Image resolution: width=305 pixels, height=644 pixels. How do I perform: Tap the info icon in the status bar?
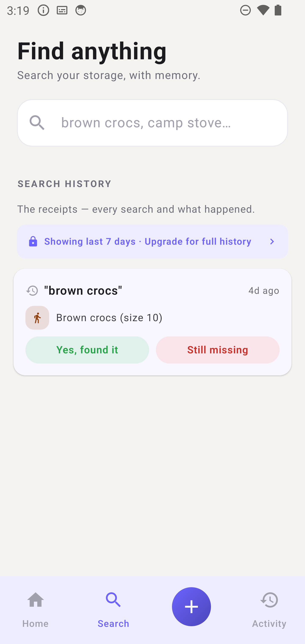coord(43,10)
